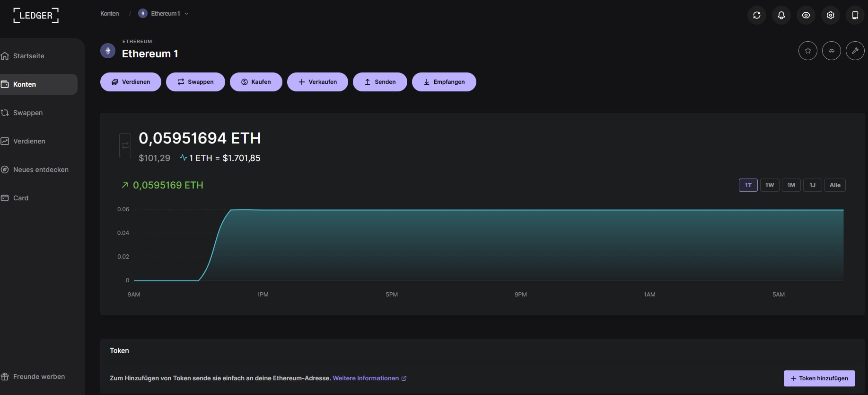Select the 1T chart range
Screen dimensions: 868x395
[748, 185]
